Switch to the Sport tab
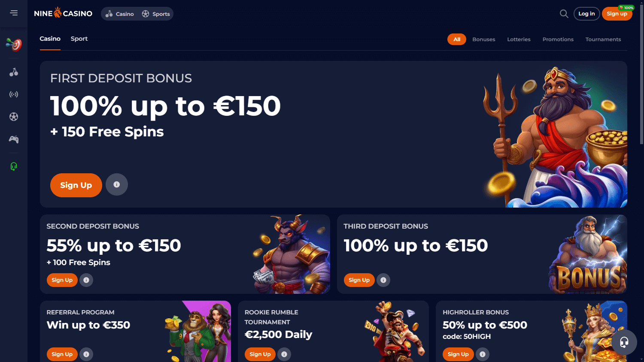Screen dimensions: 644x362 (79, 39)
